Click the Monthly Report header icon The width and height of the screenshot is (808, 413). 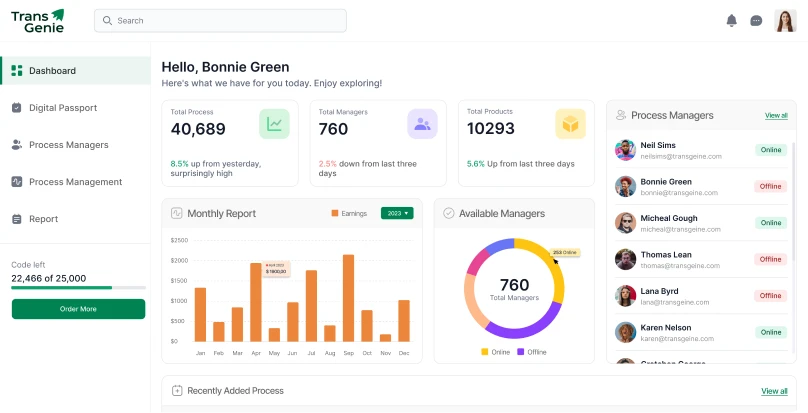(x=177, y=213)
